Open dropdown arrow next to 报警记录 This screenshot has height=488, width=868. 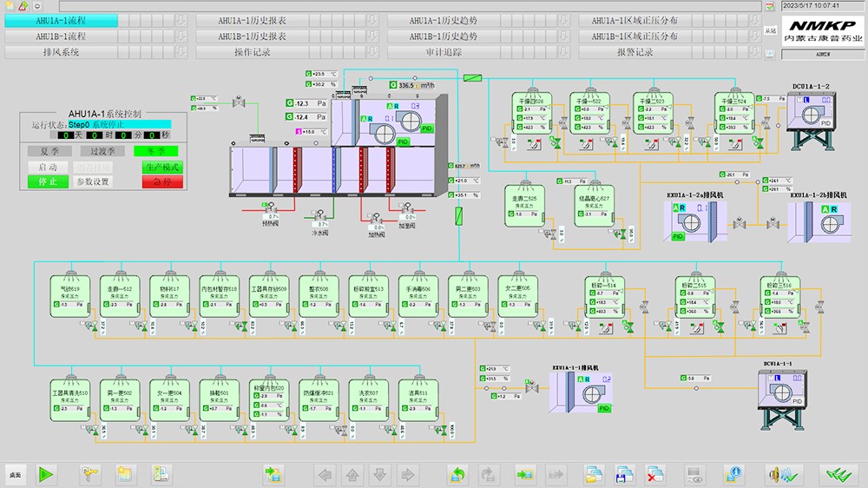(753, 52)
